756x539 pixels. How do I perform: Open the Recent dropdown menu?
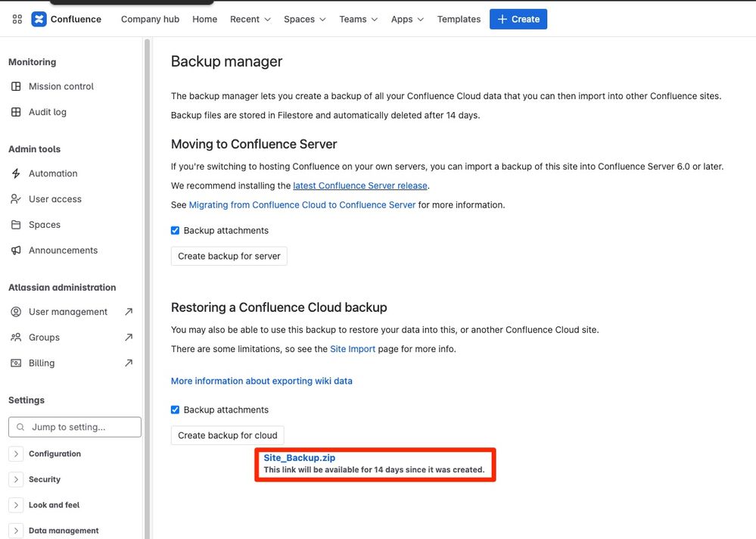250,19
